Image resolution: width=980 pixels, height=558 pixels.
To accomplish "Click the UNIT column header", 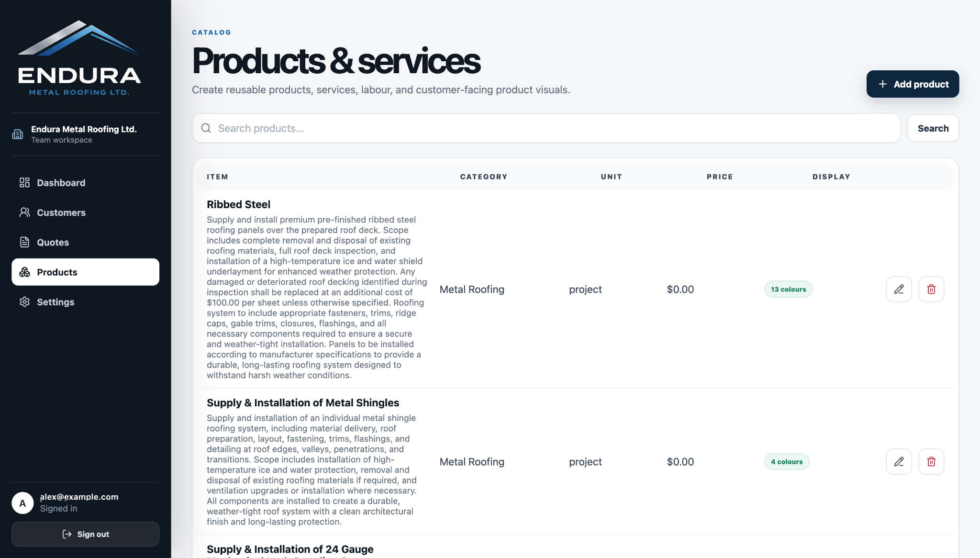I will [612, 177].
